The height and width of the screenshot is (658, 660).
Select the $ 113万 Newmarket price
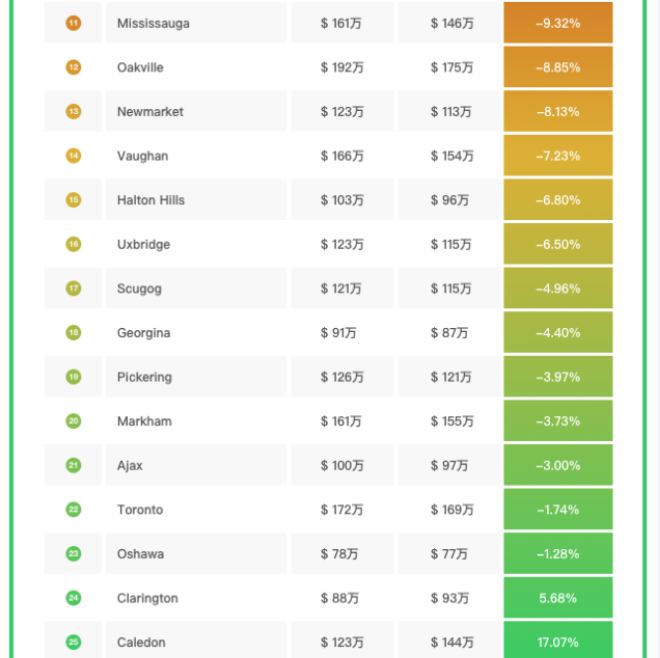(x=452, y=112)
